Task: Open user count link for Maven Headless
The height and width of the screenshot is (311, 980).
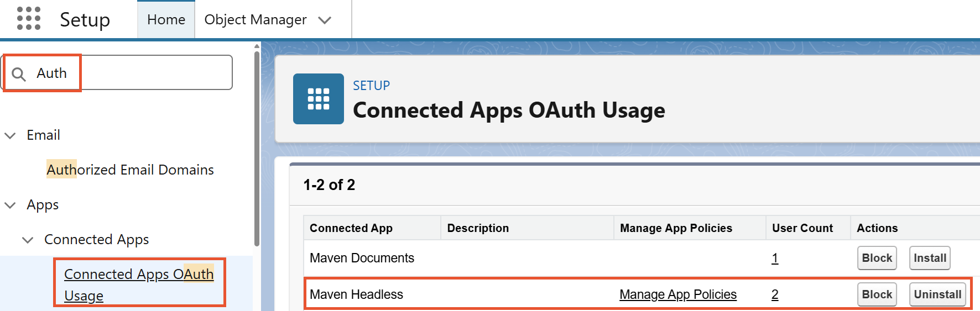Action: pos(775,294)
